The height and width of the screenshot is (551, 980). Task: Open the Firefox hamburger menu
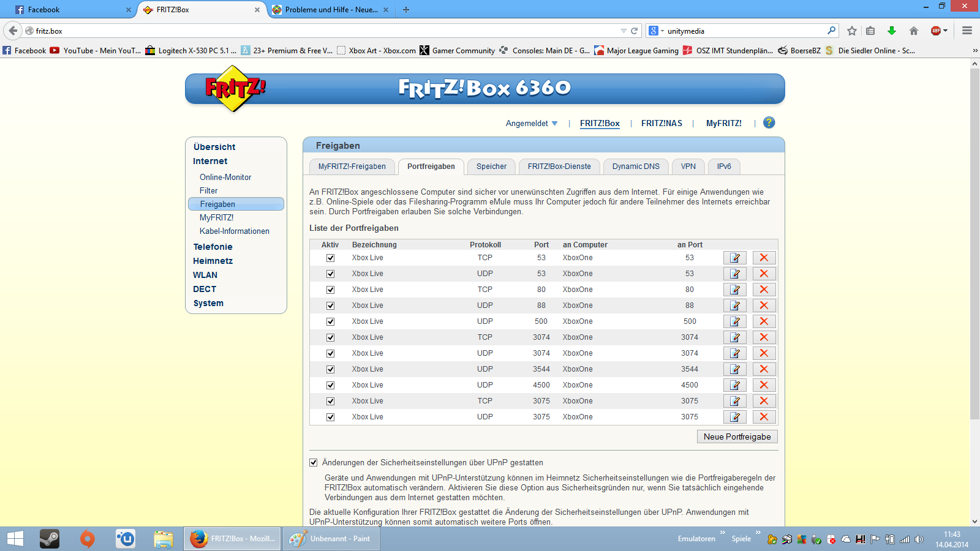[967, 31]
